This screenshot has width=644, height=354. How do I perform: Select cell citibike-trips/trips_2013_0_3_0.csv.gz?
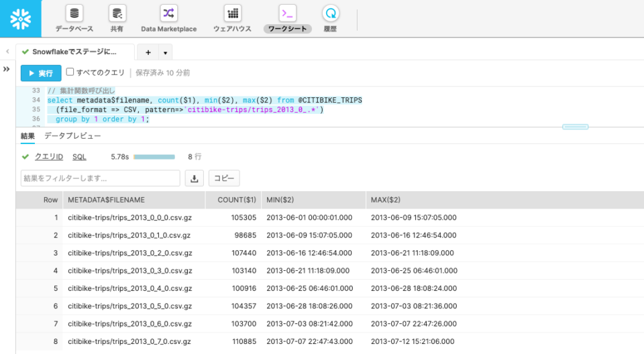(x=129, y=271)
